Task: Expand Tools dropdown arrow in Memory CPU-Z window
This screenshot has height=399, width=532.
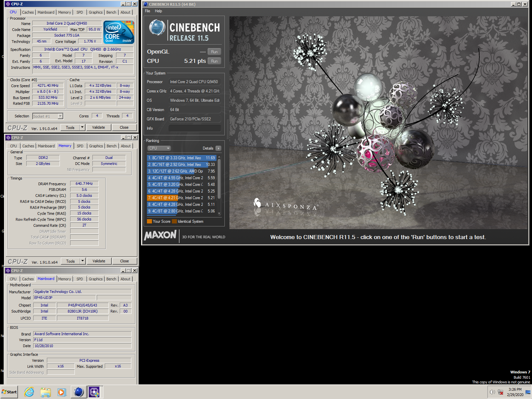Action: pyautogui.click(x=82, y=261)
